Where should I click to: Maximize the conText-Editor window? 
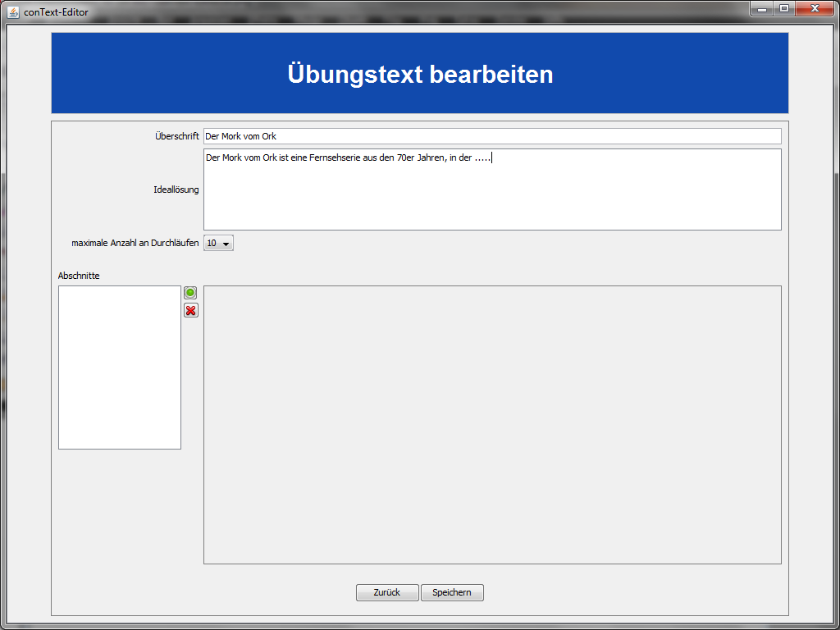(x=784, y=9)
